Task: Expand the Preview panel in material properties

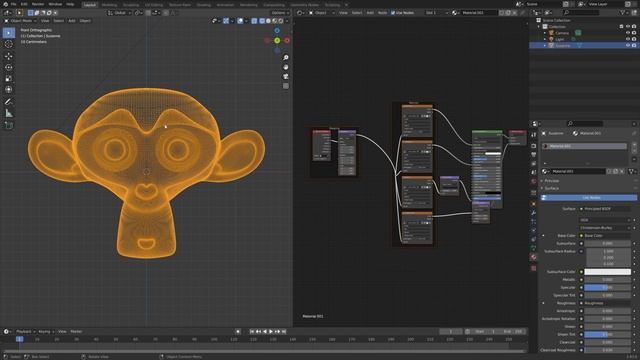Action: click(x=551, y=181)
